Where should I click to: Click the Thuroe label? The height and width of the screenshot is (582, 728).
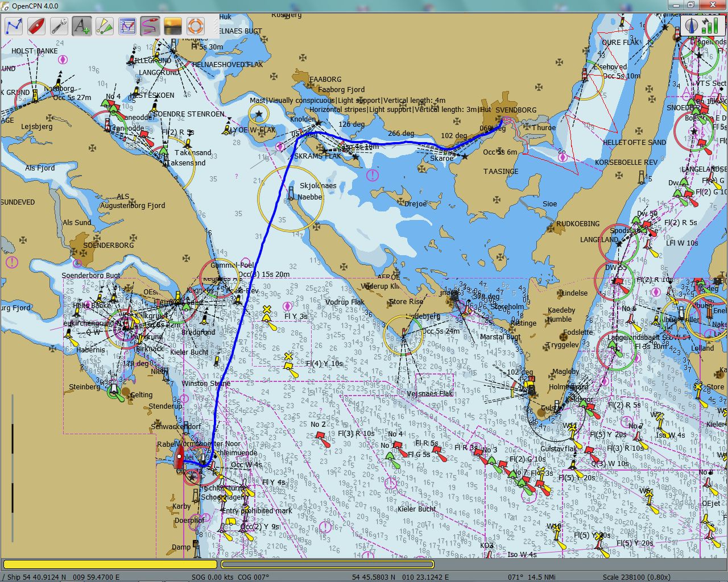544,128
